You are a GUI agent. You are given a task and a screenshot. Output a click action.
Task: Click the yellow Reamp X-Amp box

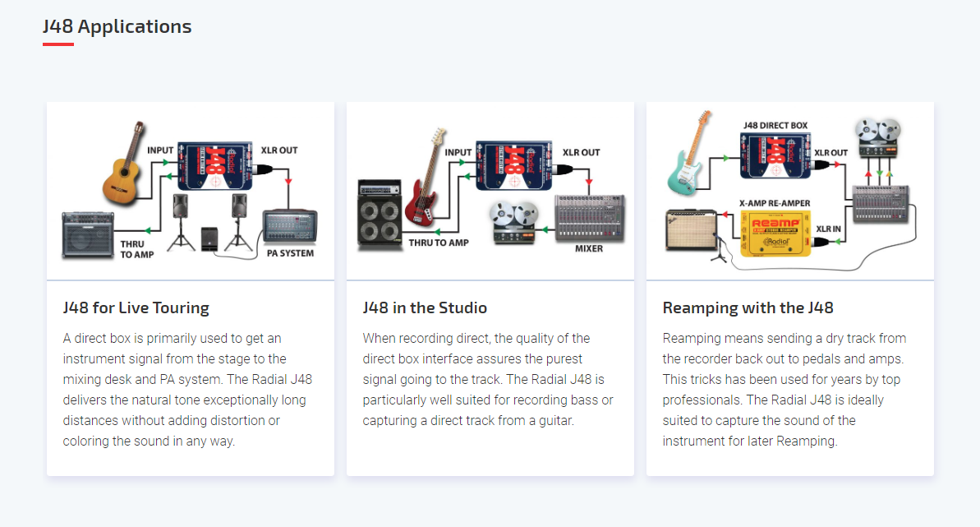tap(775, 234)
